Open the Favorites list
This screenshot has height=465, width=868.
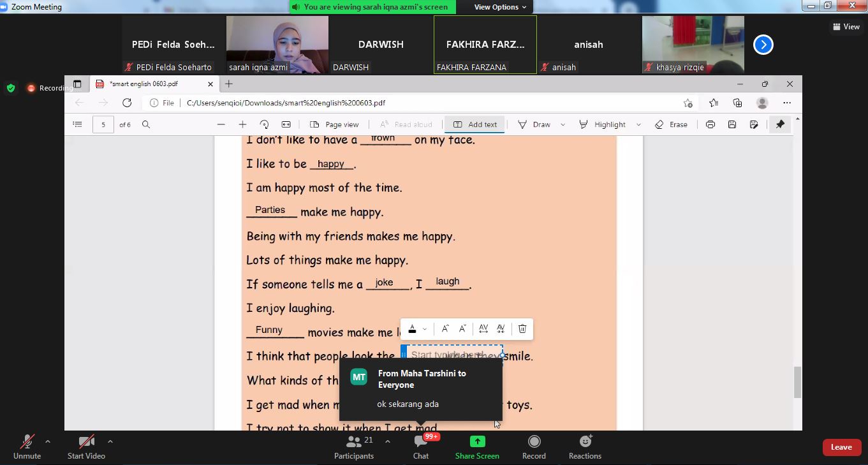(713, 103)
